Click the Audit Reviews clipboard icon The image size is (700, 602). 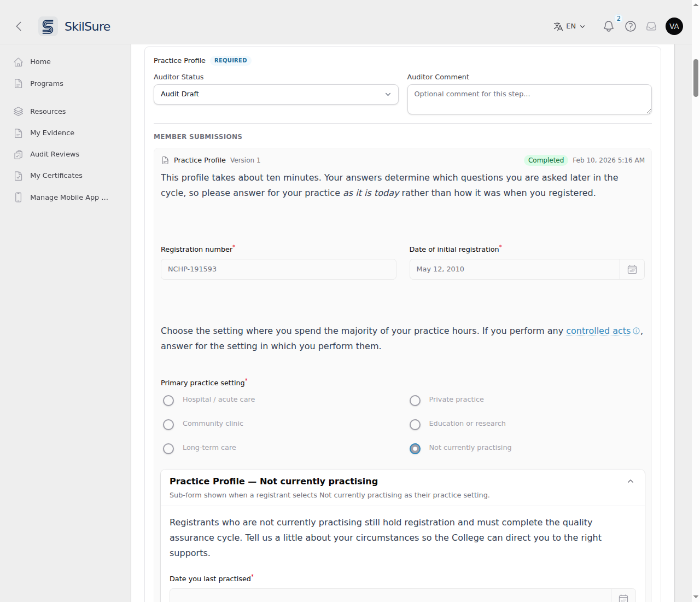pyautogui.click(x=19, y=154)
